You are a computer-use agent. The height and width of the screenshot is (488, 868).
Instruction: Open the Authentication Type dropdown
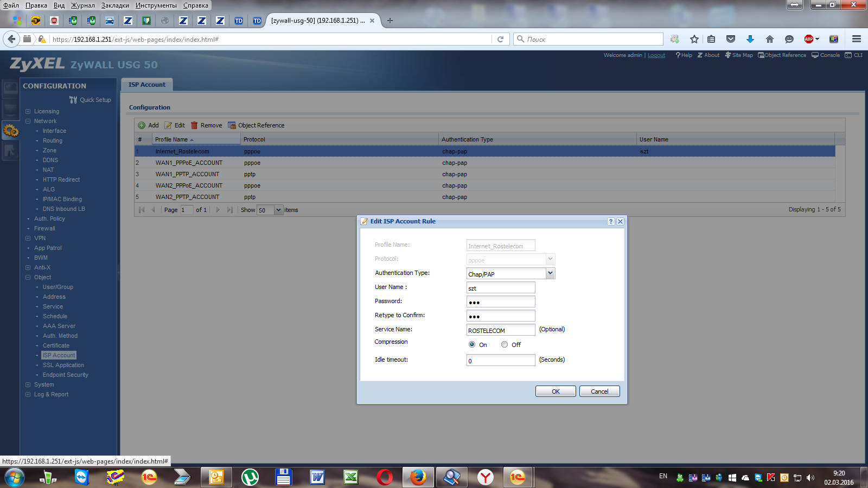(550, 273)
